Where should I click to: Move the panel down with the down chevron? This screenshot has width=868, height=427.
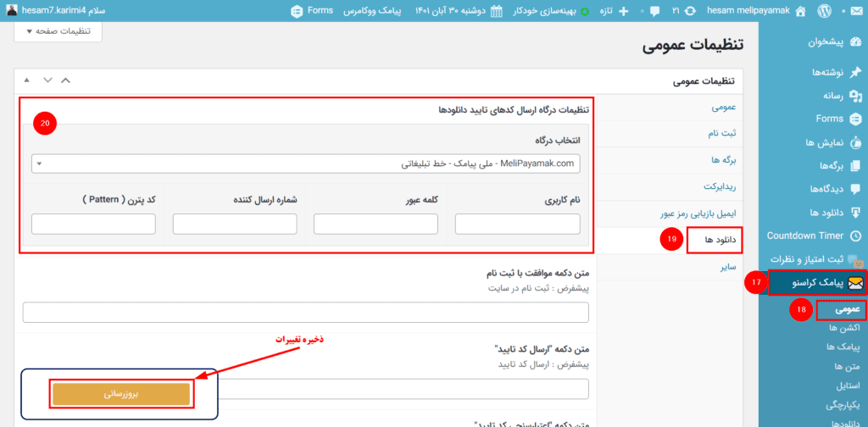(x=47, y=80)
